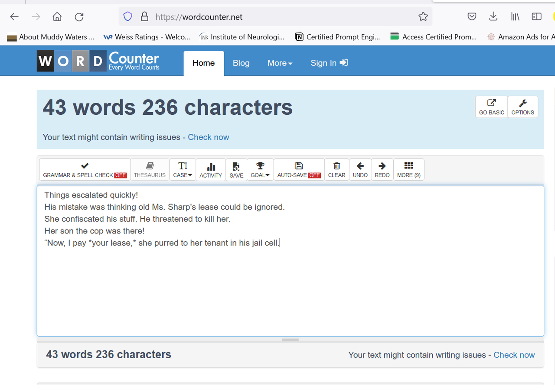Open the Activity bar chart tool
The height and width of the screenshot is (392, 555).
pos(211,169)
